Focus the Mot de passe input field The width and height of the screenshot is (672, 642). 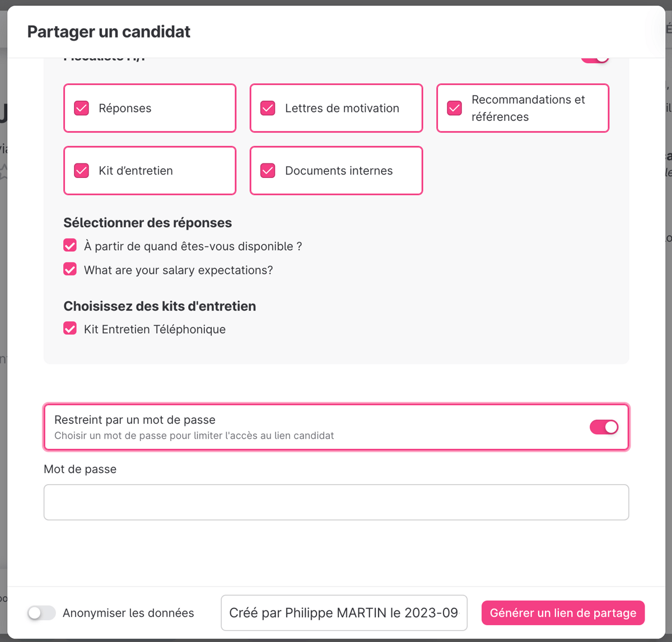(x=336, y=502)
